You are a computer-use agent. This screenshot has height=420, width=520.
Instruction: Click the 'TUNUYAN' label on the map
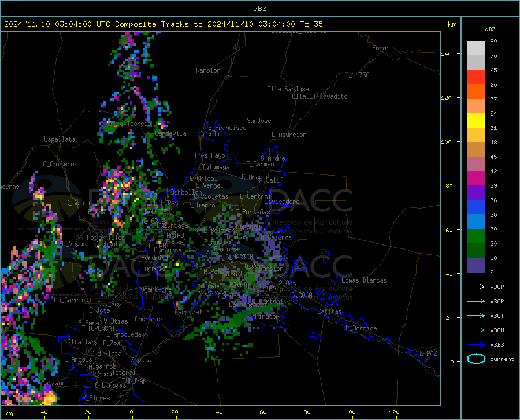click(x=134, y=381)
